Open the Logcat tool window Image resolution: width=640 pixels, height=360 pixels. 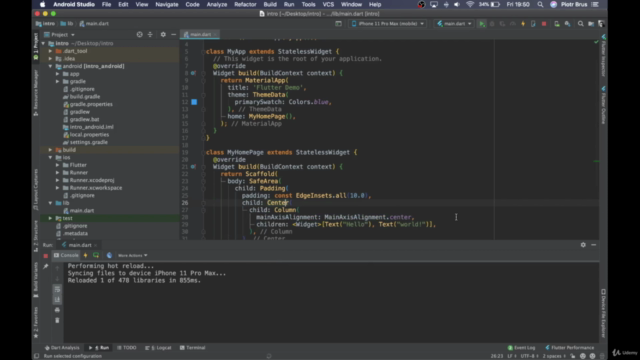[x=158, y=348]
